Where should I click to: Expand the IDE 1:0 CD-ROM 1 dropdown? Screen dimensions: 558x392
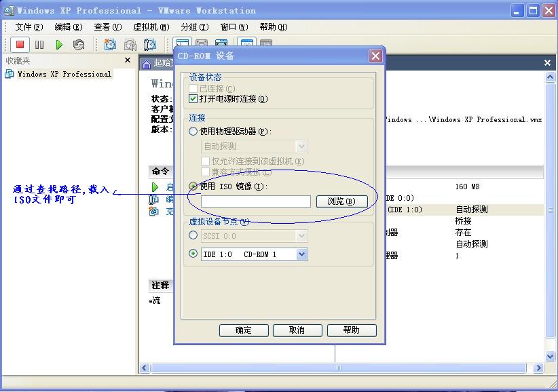point(302,254)
